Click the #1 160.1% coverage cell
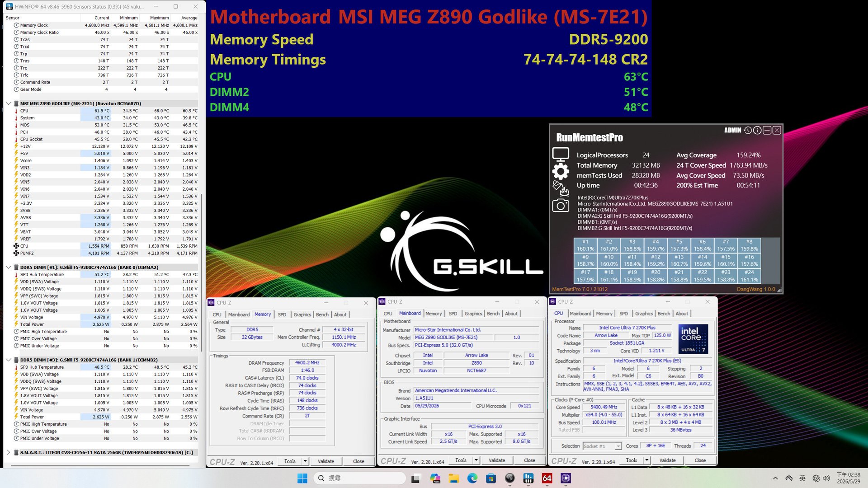 pos(585,245)
